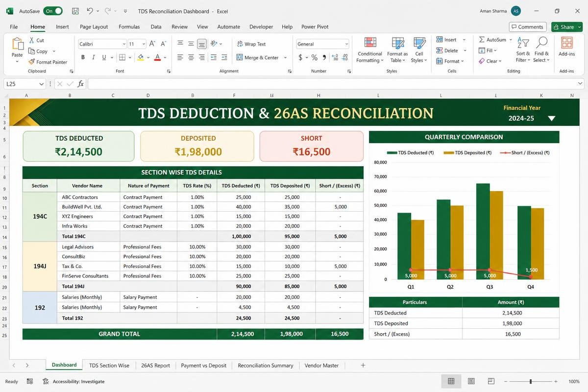The image size is (588, 392).
Task: Toggle Center horizontal alignment
Action: 191,57
